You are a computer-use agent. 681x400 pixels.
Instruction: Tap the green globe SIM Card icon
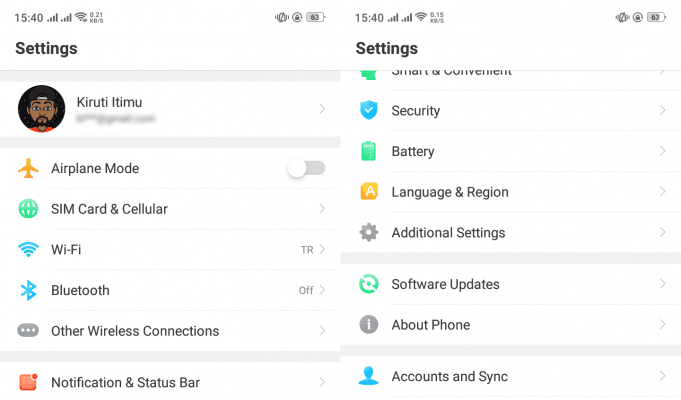pyautogui.click(x=28, y=208)
